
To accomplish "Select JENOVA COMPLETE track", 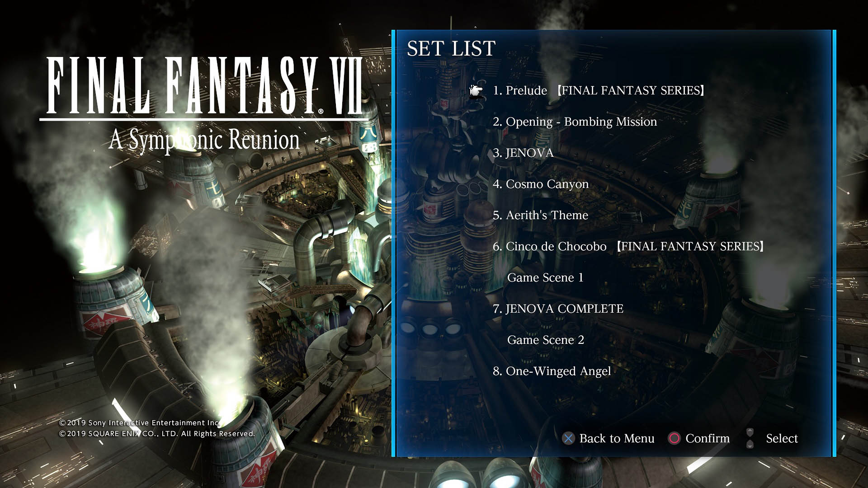I will [558, 309].
